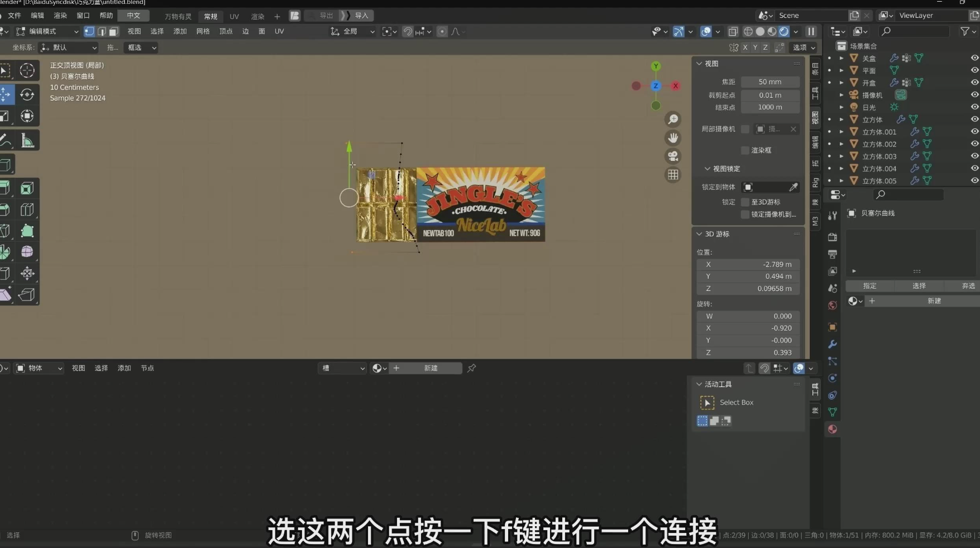Click the 导出 button
The height and width of the screenshot is (548, 980).
click(x=321, y=16)
